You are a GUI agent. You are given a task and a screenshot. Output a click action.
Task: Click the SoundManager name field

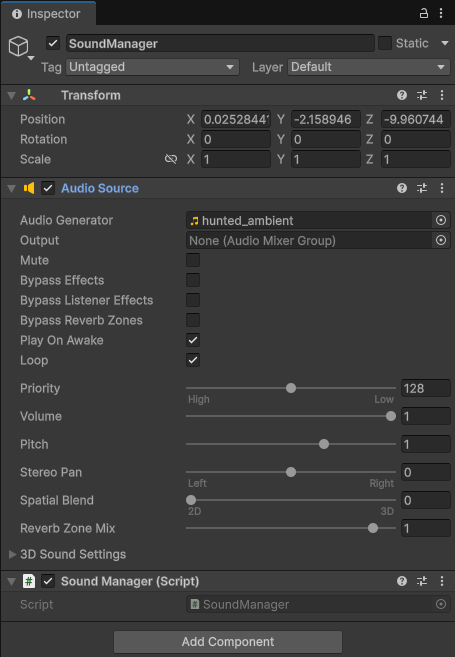(x=220, y=43)
